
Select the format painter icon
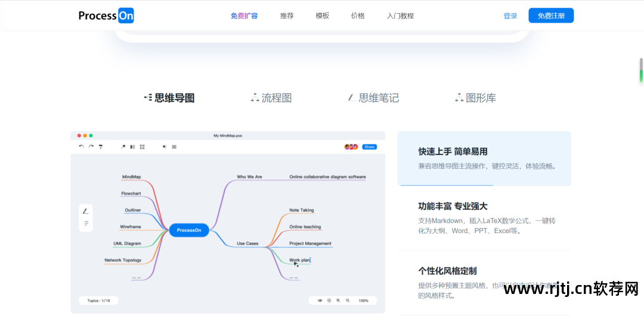point(101,147)
